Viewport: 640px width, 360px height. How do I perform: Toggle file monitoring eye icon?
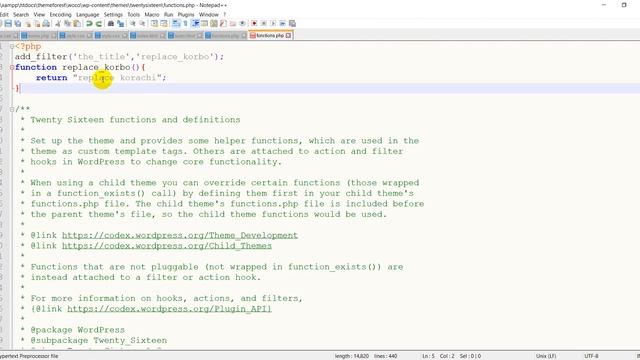242,24
